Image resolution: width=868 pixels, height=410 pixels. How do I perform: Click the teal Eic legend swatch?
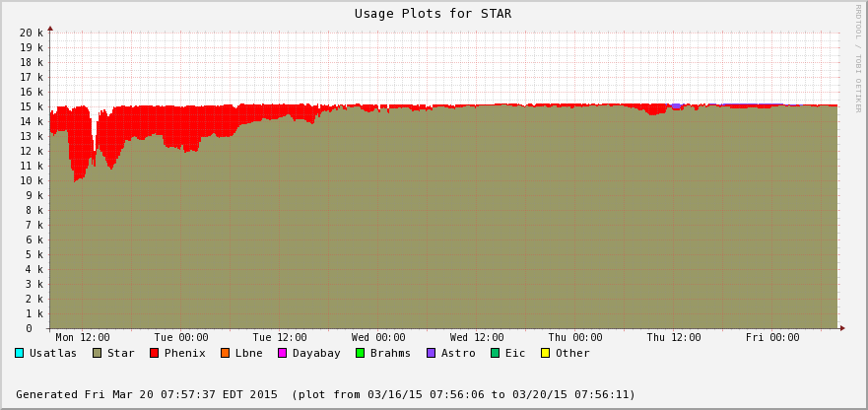pos(495,353)
